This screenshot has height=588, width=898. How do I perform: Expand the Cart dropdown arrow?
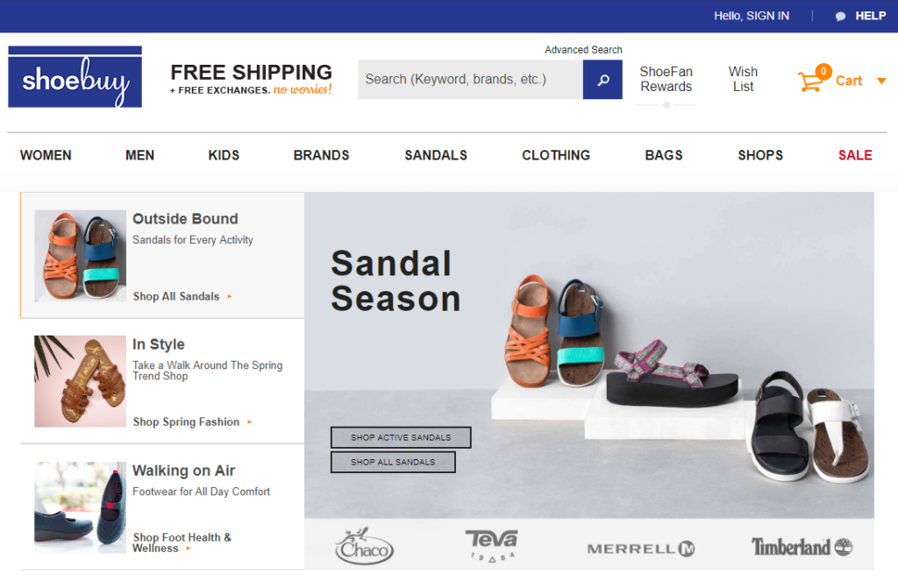[x=881, y=81]
